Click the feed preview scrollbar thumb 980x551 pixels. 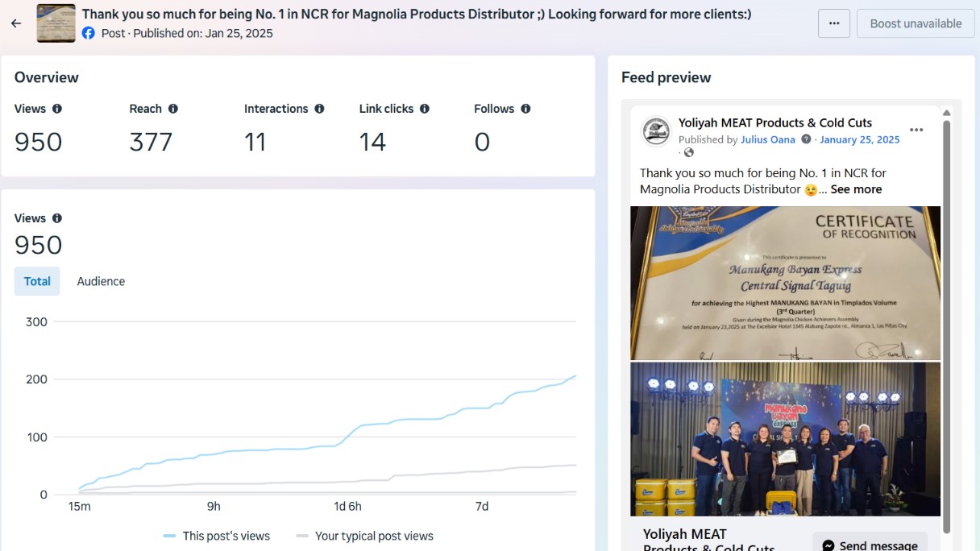coord(947,326)
